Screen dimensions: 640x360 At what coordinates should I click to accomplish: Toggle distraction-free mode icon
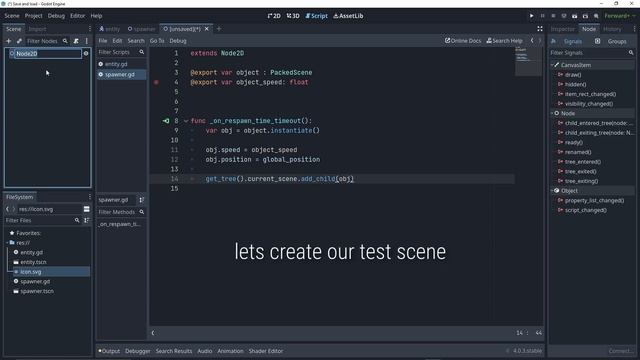pos(540,29)
